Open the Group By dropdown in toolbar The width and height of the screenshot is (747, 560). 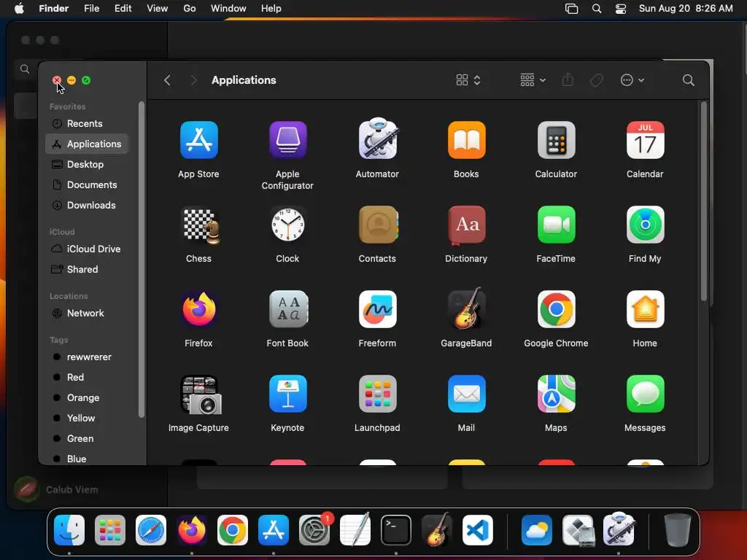pos(533,80)
